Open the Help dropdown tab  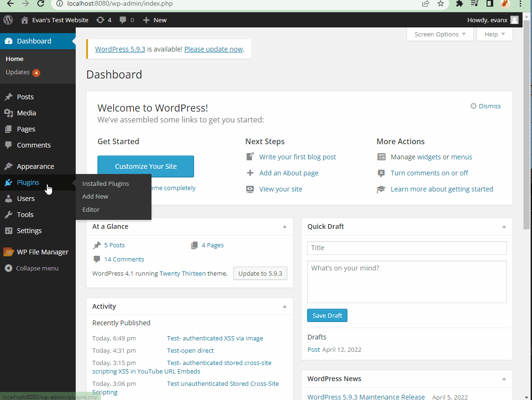click(x=494, y=34)
